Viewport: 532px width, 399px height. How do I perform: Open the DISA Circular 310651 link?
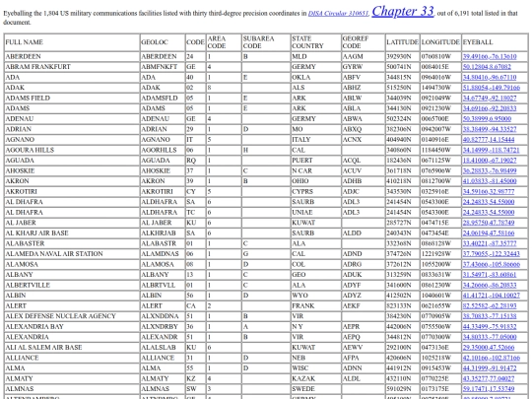tap(338, 14)
